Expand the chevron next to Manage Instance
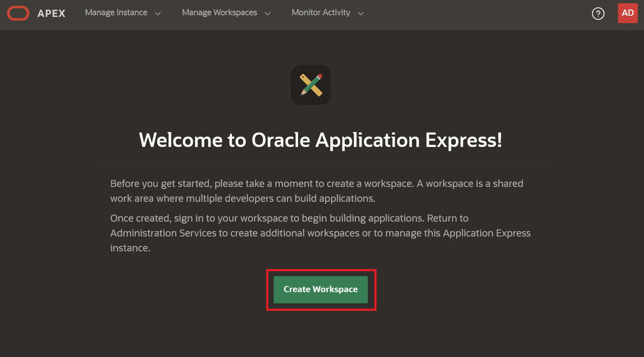The width and height of the screenshot is (644, 357). point(158,14)
